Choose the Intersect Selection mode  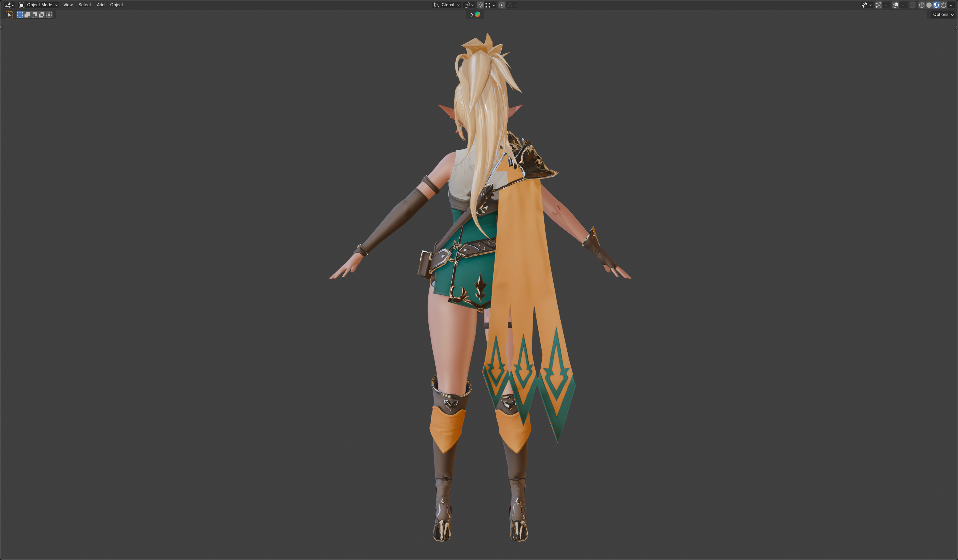point(49,15)
